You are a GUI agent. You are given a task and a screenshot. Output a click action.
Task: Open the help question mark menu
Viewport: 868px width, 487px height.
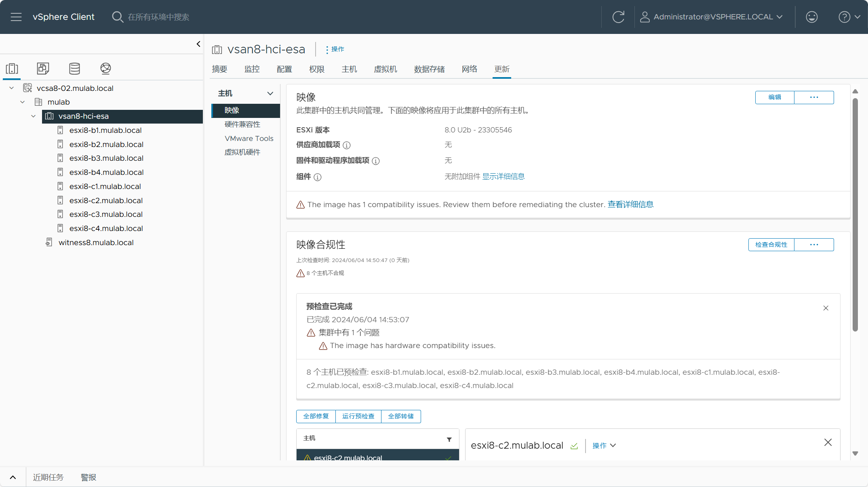pyautogui.click(x=849, y=17)
